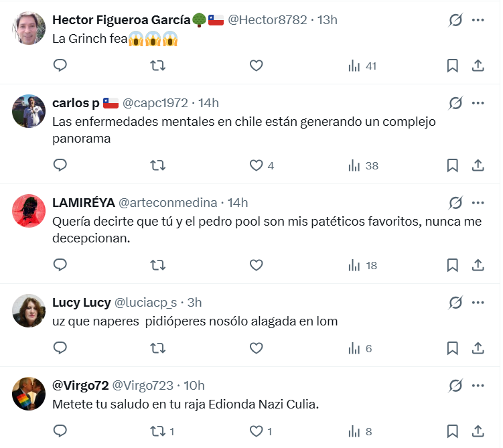Viewport: 503px width, 448px height.
Task: View analytics showing 18 views
Action: [x=363, y=265]
